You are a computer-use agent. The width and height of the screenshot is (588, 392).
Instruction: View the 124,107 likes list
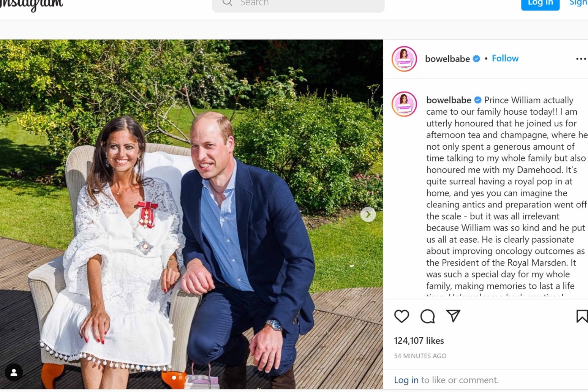point(419,341)
